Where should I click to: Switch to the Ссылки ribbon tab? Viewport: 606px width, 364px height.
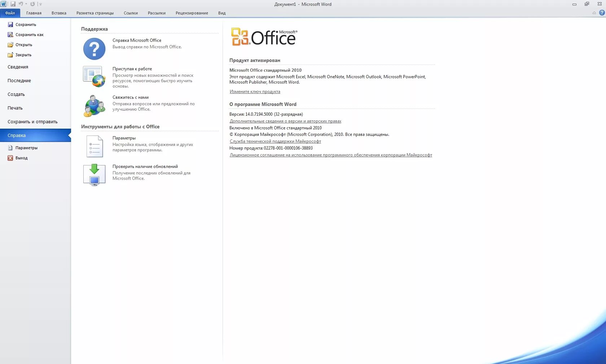coord(131,13)
